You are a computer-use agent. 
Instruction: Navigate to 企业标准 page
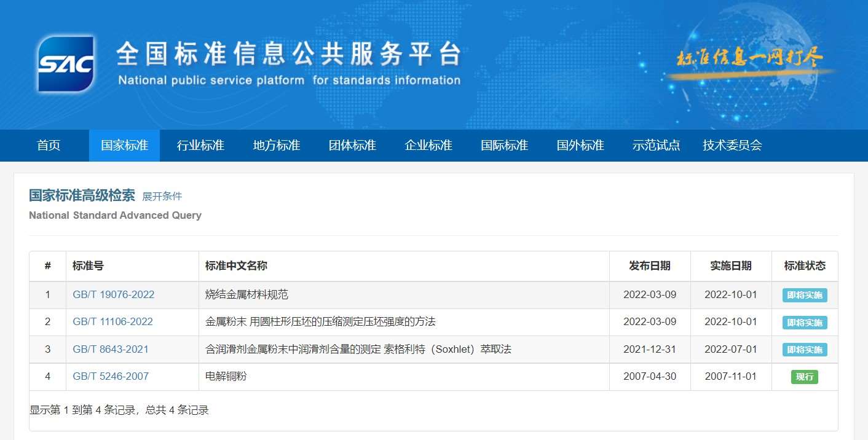428,146
